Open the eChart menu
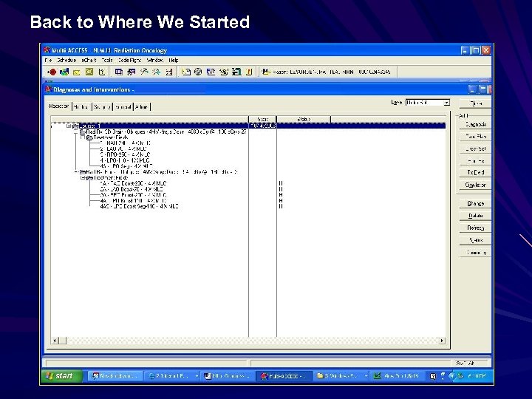The width and height of the screenshot is (532, 399). pyautogui.click(x=89, y=60)
